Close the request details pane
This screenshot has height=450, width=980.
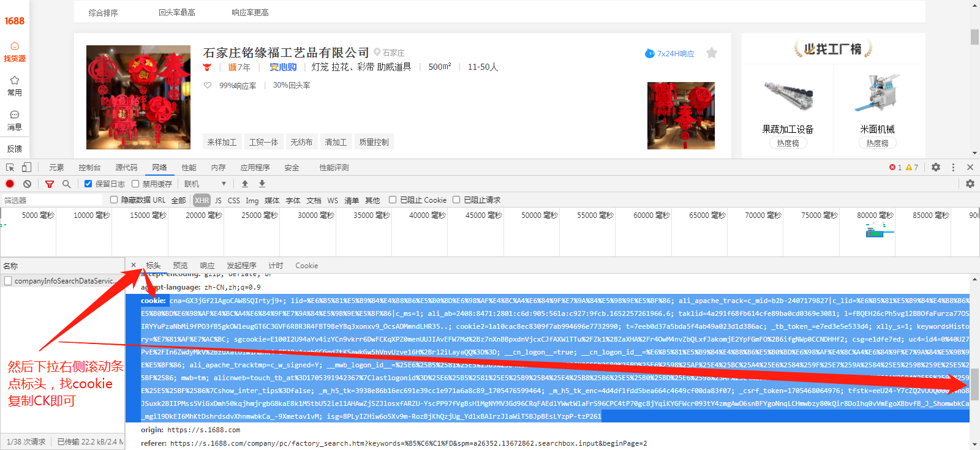point(134,265)
